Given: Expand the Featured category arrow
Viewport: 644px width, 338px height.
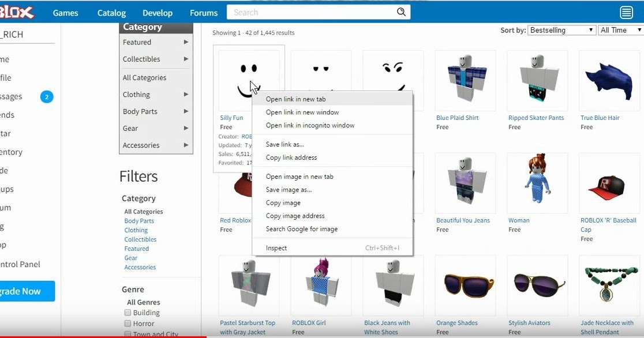Looking at the screenshot, I should 186,42.
